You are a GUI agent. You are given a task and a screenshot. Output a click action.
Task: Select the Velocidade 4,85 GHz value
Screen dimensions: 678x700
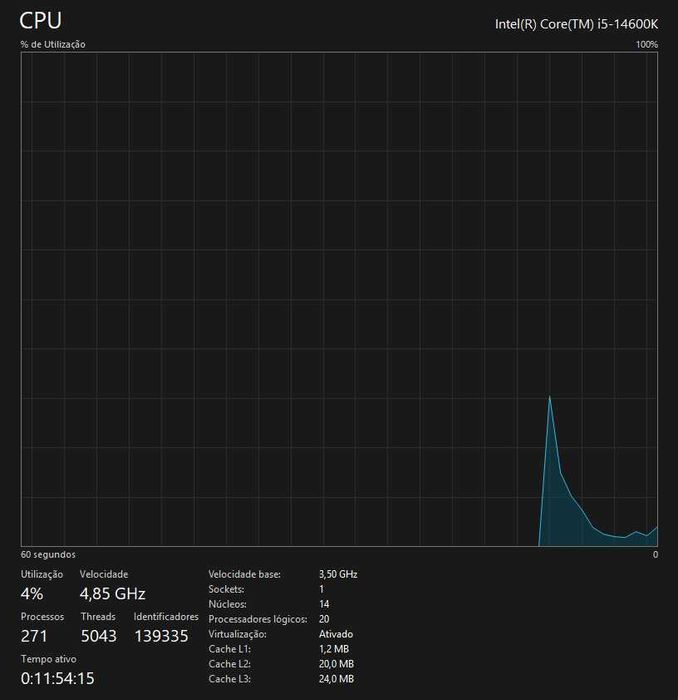[x=112, y=594]
